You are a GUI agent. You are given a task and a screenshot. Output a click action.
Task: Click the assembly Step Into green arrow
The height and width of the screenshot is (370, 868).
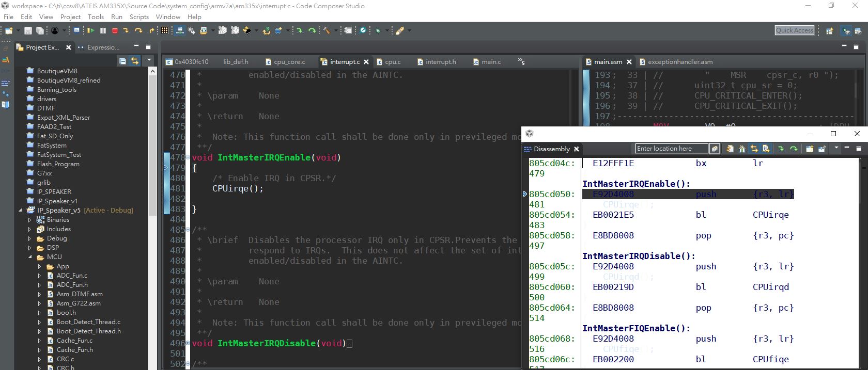tap(299, 30)
